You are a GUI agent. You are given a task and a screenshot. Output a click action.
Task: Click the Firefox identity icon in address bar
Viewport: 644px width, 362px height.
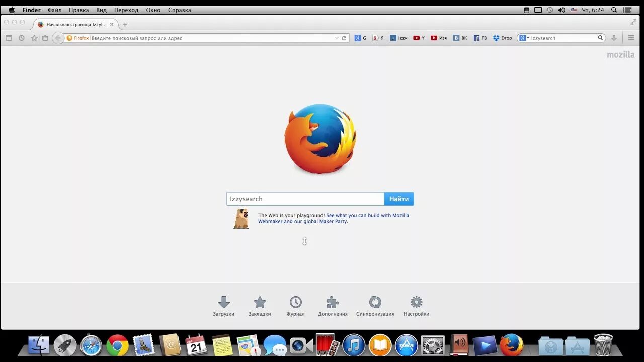pos(77,38)
